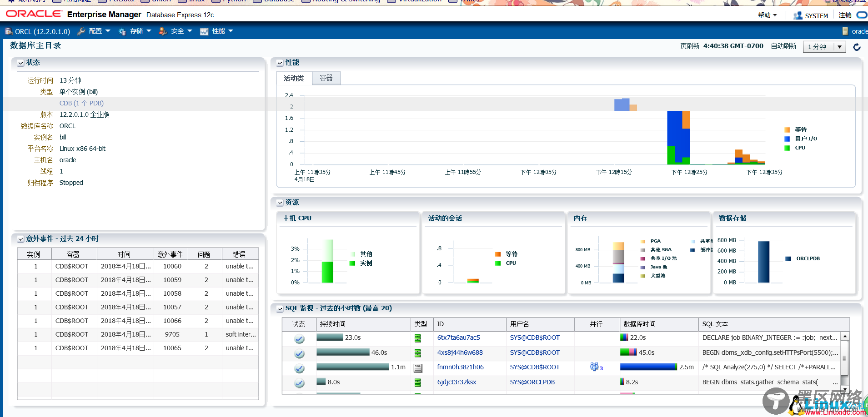The height and width of the screenshot is (417, 868).
Task: Click the 注销 logout link
Action: [845, 15]
